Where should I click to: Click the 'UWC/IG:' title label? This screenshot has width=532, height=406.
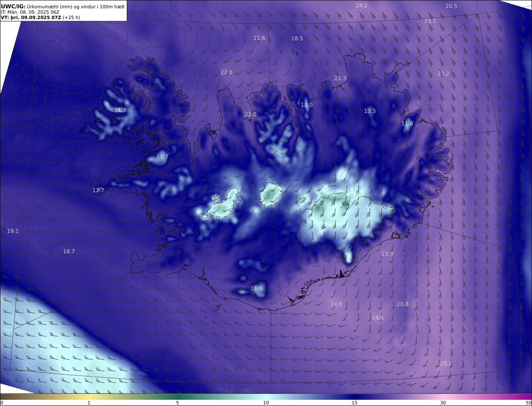[x=13, y=6]
